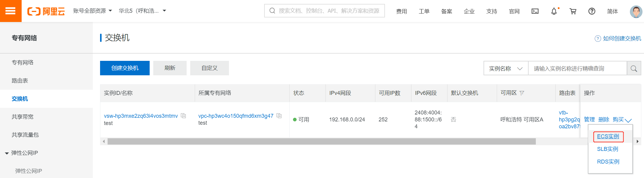Open 支持 in top navigation
Viewport: 644px width, 178px height.
tap(492, 11)
